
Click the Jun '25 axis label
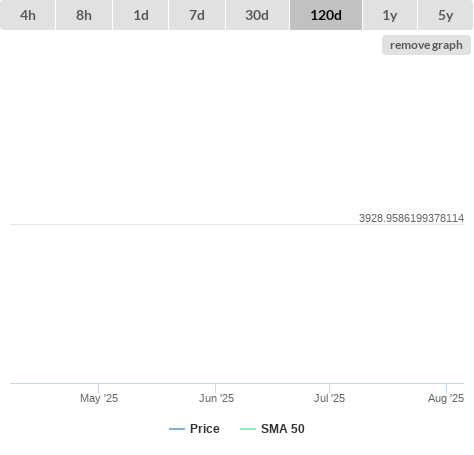216,398
